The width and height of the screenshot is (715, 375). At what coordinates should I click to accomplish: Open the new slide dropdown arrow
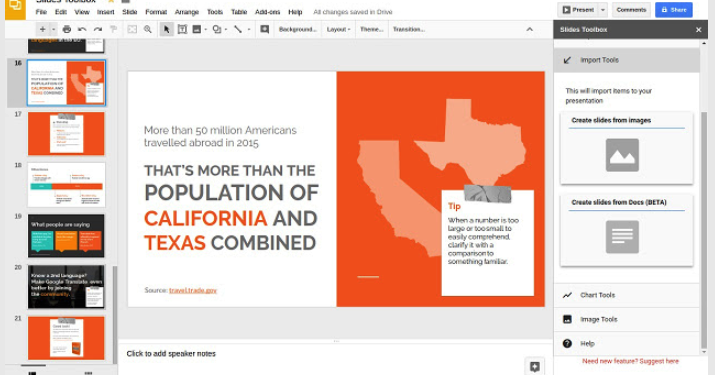click(53, 29)
